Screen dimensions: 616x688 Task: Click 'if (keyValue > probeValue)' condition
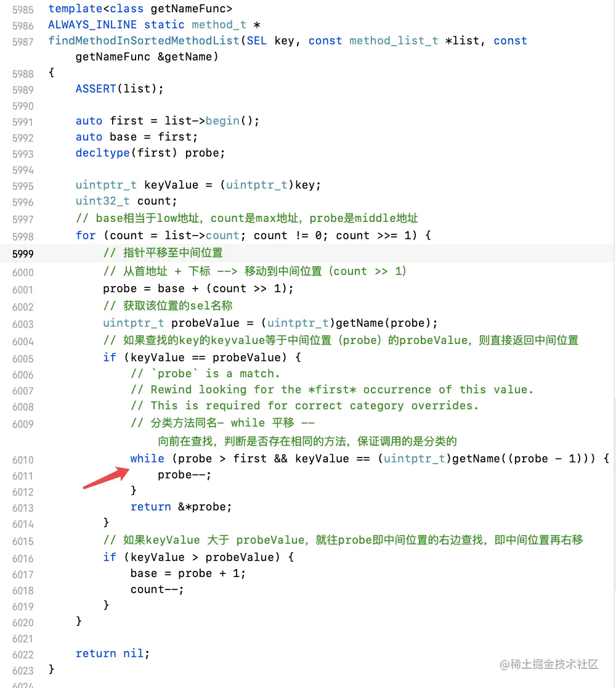pos(191,557)
